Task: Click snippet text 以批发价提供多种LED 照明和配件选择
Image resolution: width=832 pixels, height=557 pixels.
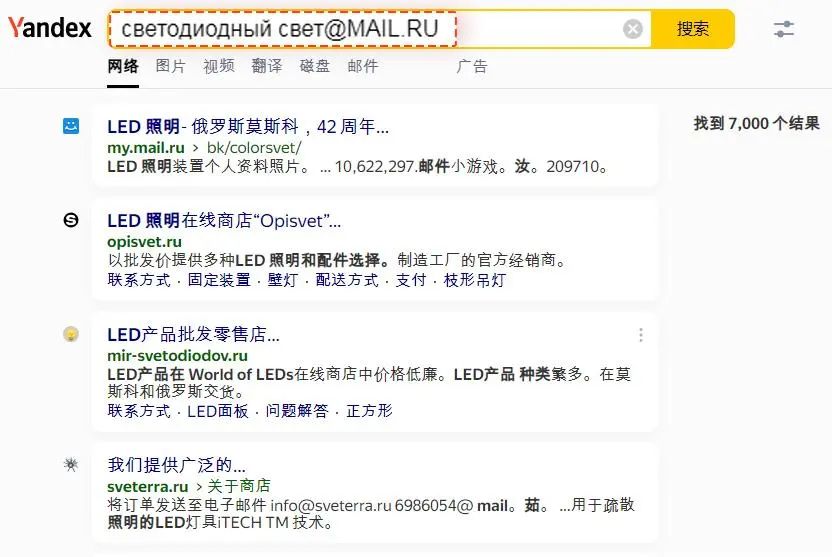Action: click(x=248, y=260)
